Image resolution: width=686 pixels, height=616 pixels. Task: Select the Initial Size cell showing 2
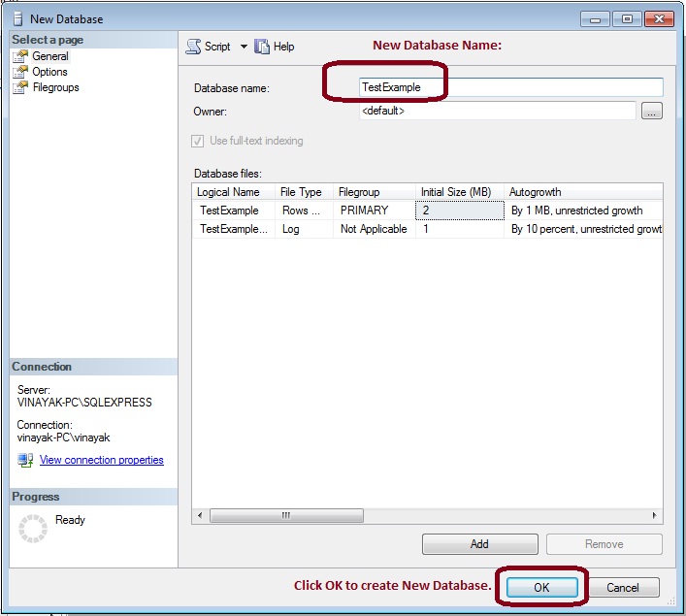(459, 211)
